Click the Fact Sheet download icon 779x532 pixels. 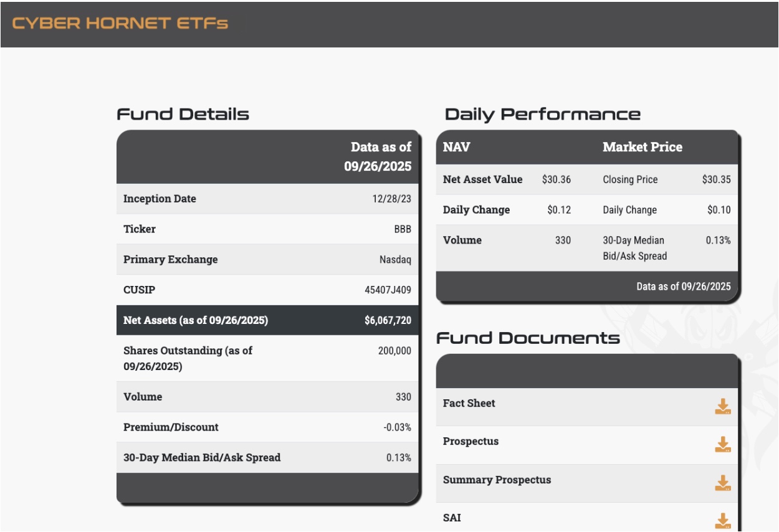(x=722, y=407)
